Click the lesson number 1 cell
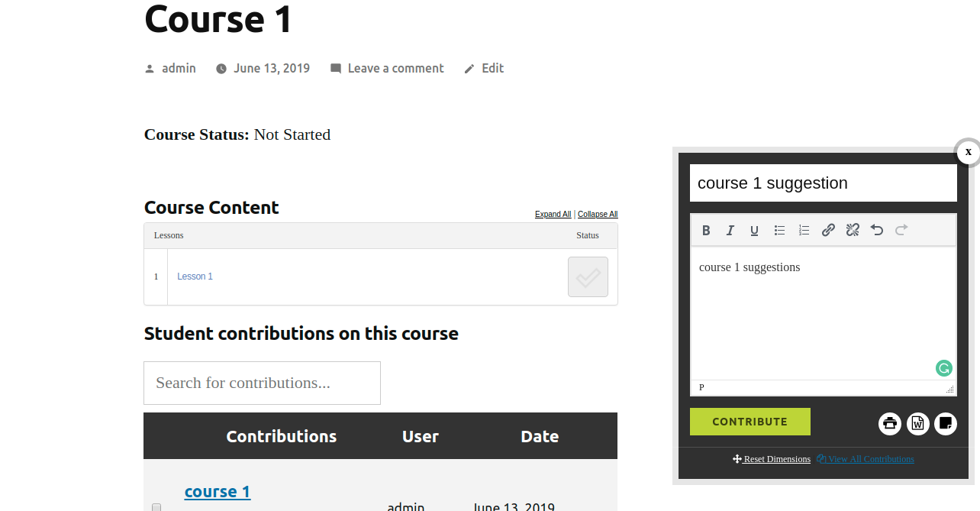980x511 pixels. pos(156,277)
